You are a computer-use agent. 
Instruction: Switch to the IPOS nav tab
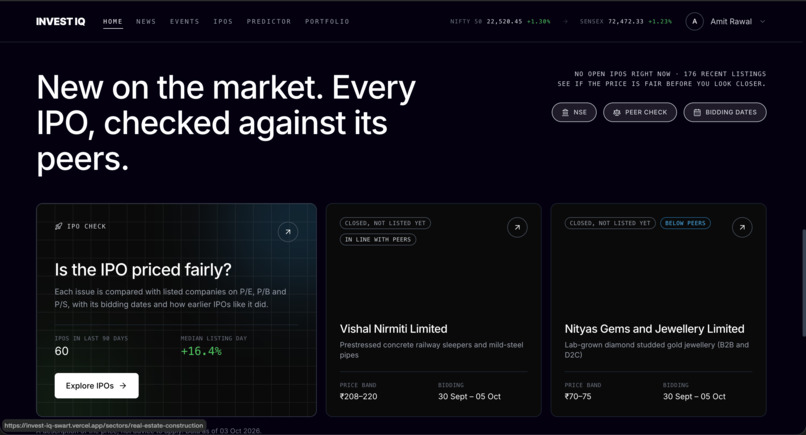223,22
